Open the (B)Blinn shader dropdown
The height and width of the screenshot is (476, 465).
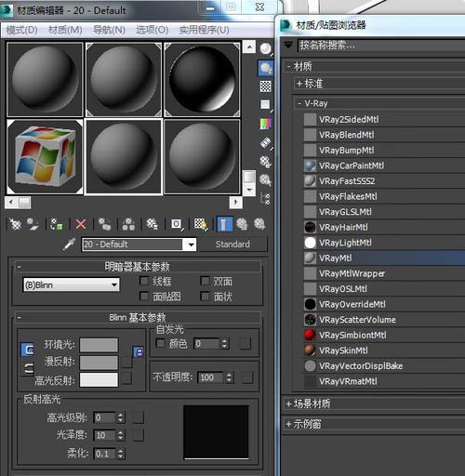71,284
